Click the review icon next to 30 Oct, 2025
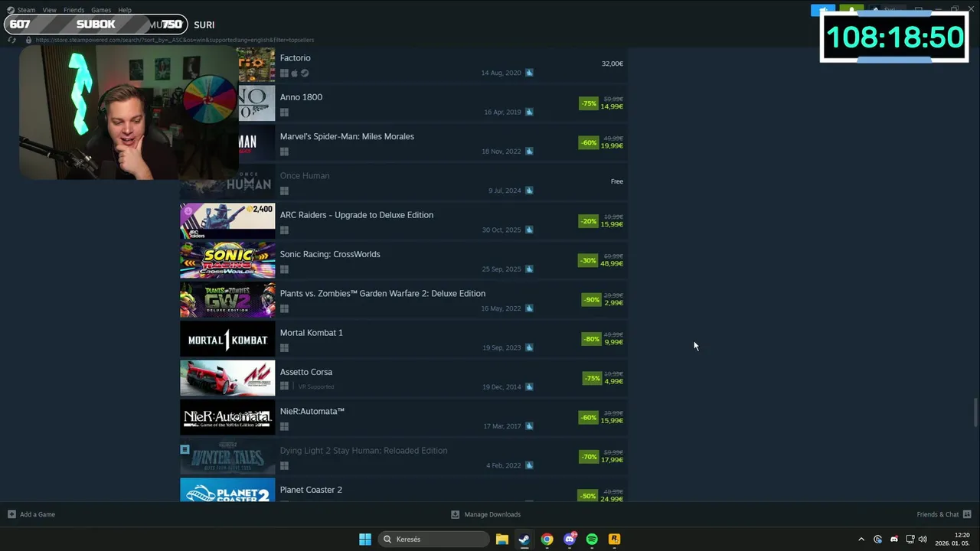The image size is (980, 551). pyautogui.click(x=529, y=230)
